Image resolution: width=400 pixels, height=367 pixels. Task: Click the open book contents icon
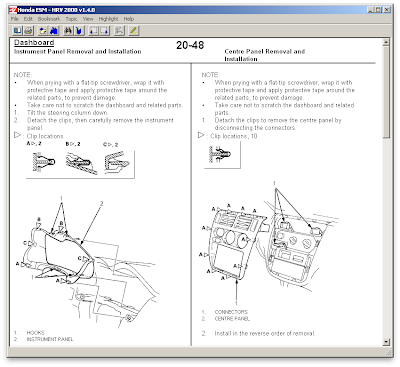point(17,31)
